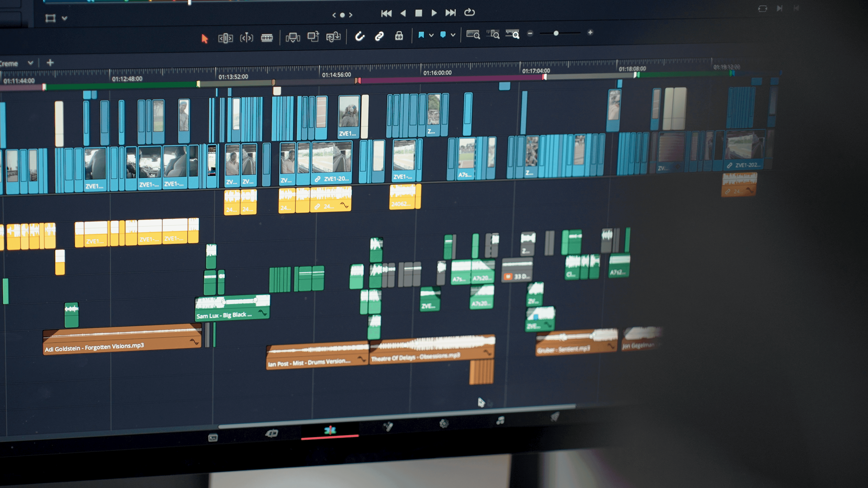Select the Theatre Of Delays - Obsessions.mp3 clip
Screen dimensions: 868x488
coord(432,350)
